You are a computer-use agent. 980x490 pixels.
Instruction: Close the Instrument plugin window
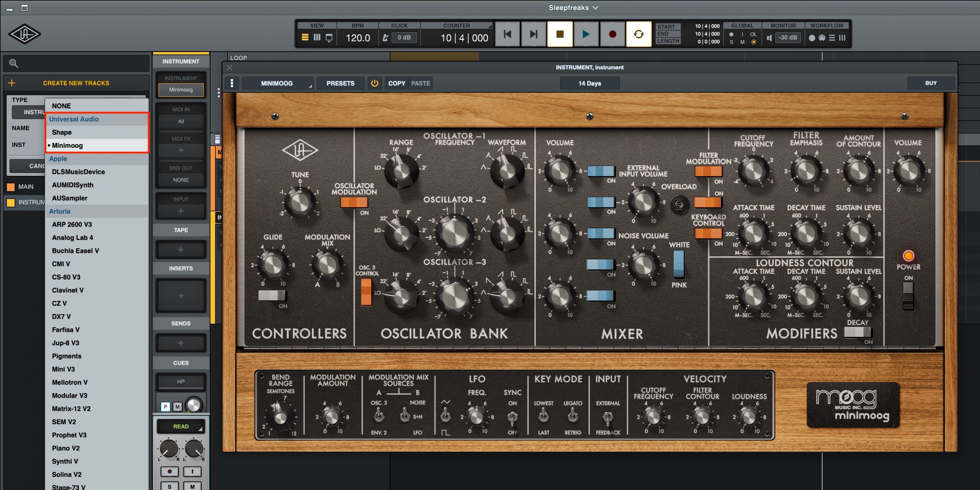229,68
